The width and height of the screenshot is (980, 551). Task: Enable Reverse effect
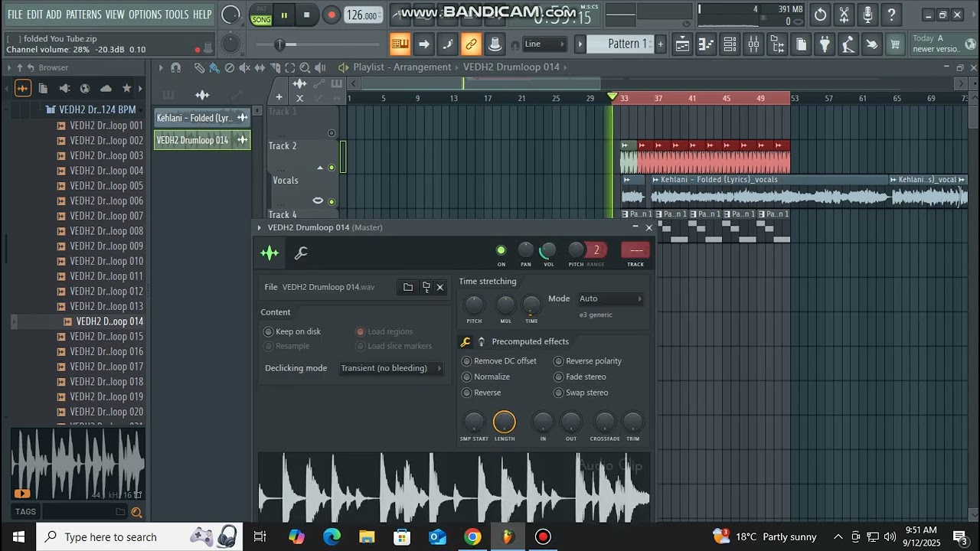pos(482,393)
